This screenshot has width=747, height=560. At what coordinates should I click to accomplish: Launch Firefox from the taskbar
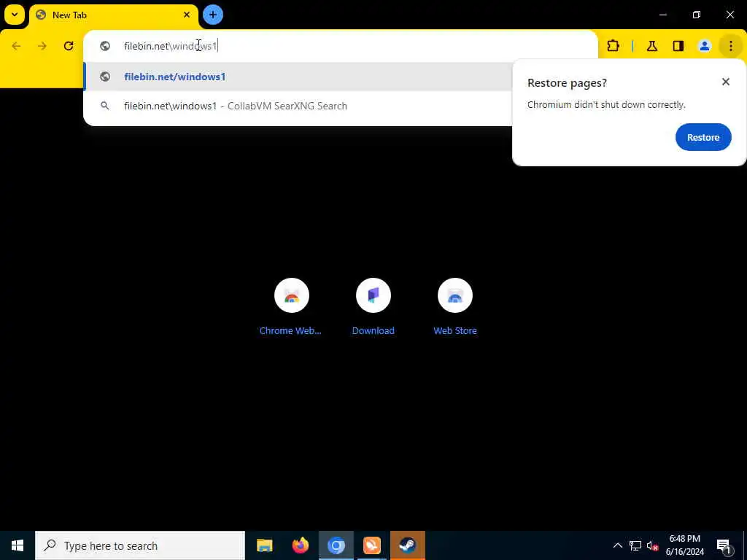click(x=300, y=545)
